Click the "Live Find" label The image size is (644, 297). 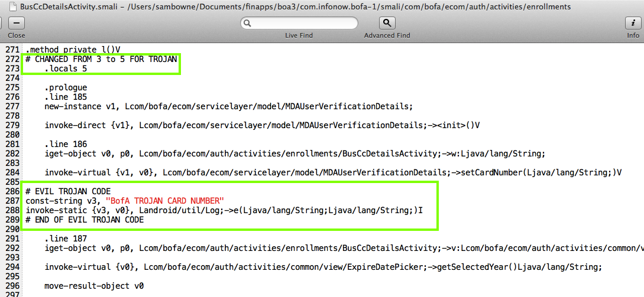click(x=299, y=35)
